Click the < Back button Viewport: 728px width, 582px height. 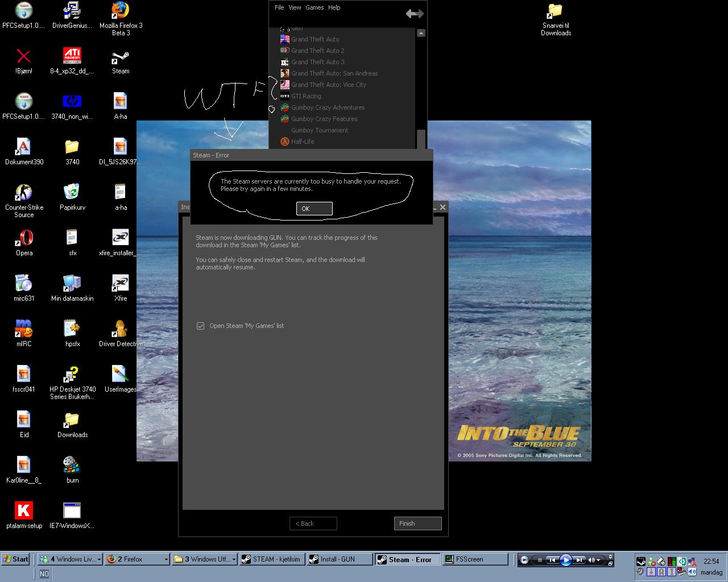313,523
